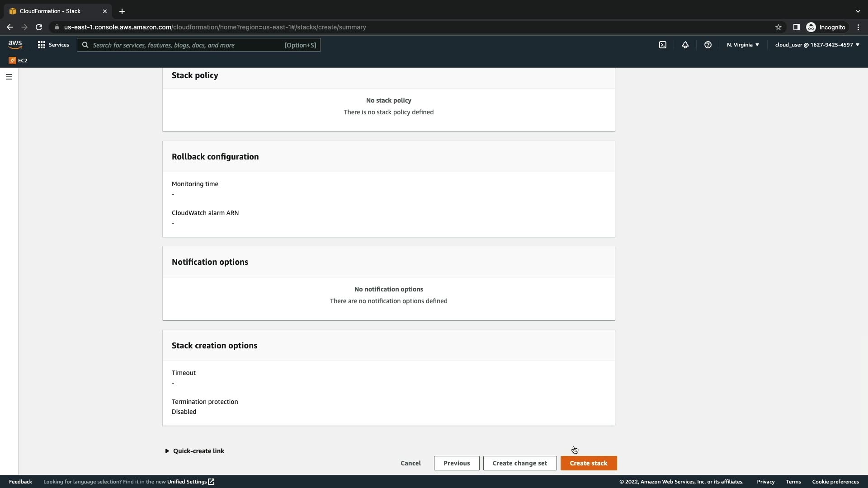Image resolution: width=868 pixels, height=488 pixels.
Task: Click the help question mark icon
Action: click(708, 45)
